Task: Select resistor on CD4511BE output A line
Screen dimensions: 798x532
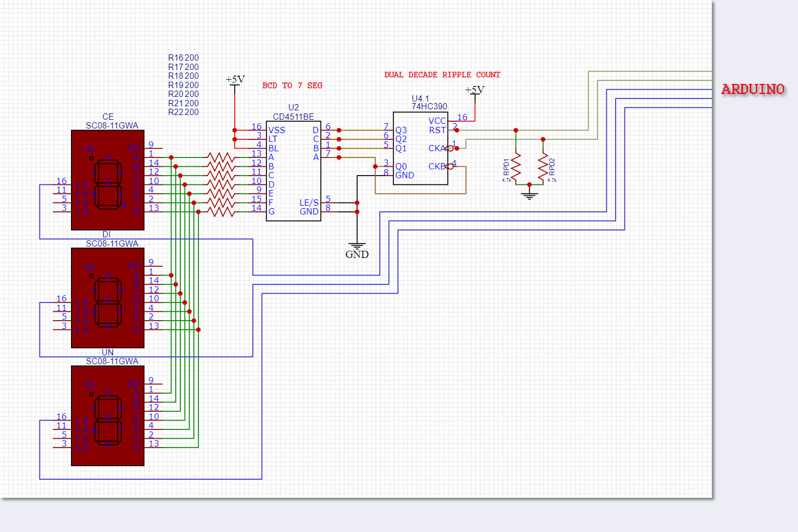Action: point(221,157)
